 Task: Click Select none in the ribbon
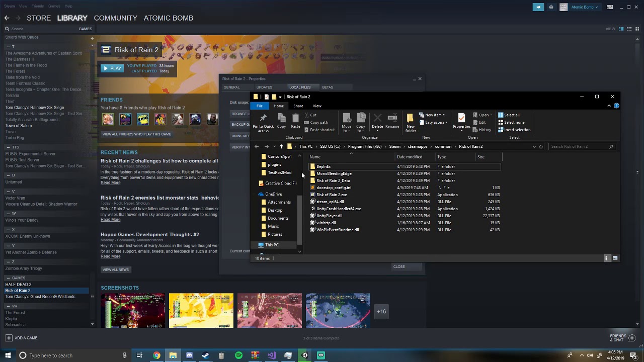(511, 122)
